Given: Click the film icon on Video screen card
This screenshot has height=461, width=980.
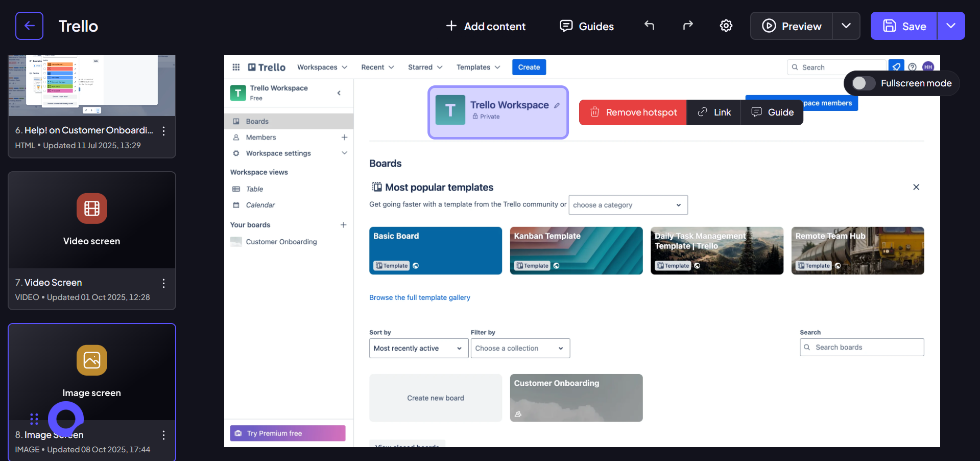Looking at the screenshot, I should [92, 209].
